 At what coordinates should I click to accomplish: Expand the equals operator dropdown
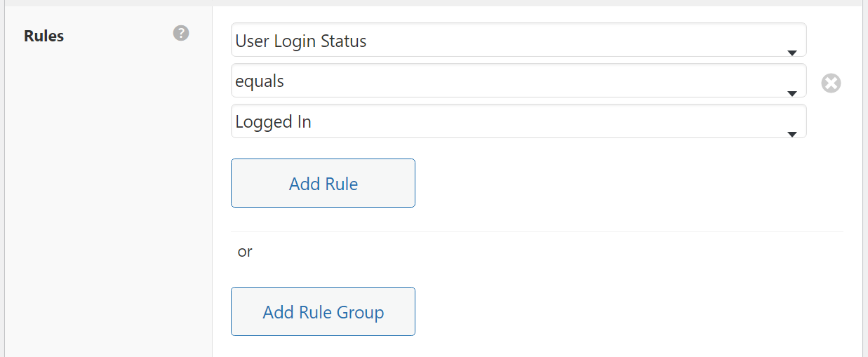click(x=518, y=81)
